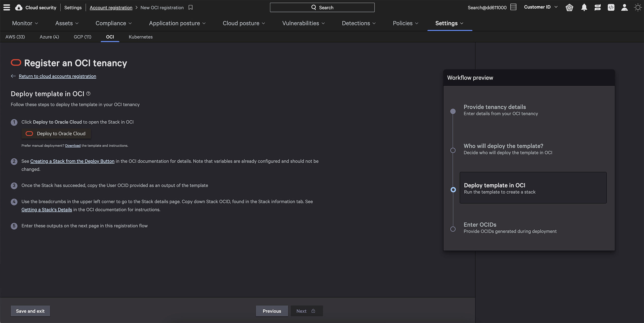Expand the Monitor menu
Viewport: 644px width, 323px height.
coord(25,23)
